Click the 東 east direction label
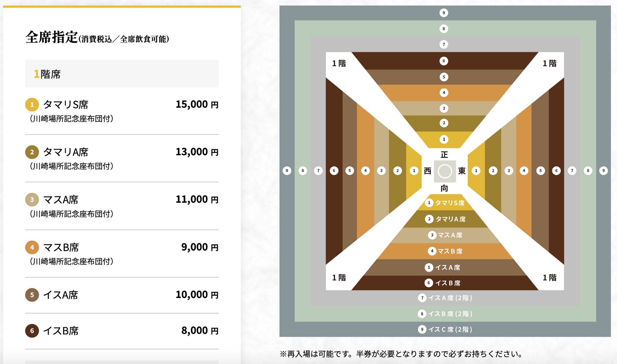The width and height of the screenshot is (617, 364). click(x=462, y=171)
